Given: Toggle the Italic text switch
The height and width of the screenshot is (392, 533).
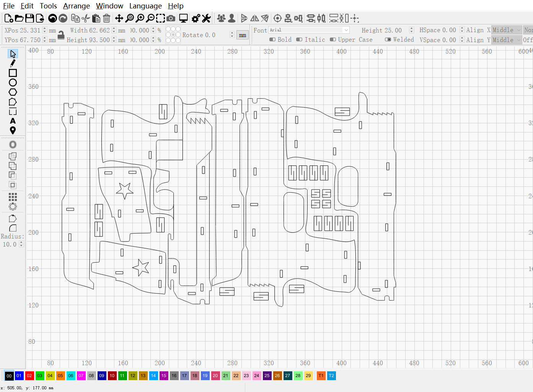Looking at the screenshot, I should pos(299,39).
